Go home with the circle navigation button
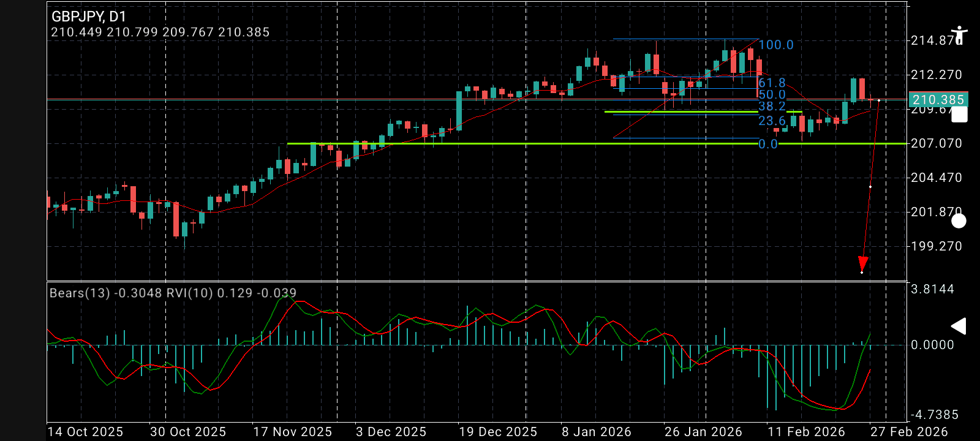 click(959, 221)
